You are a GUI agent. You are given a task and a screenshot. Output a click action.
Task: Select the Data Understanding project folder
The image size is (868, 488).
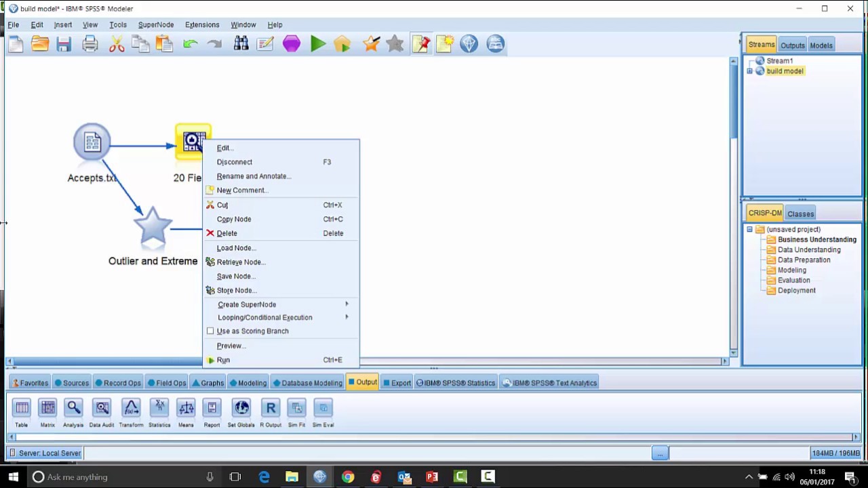point(809,249)
